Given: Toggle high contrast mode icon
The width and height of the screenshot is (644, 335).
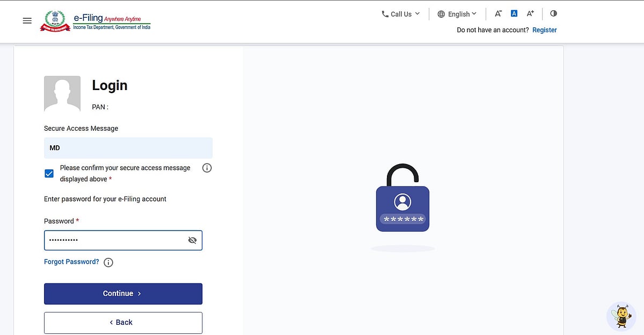Looking at the screenshot, I should click(x=554, y=14).
